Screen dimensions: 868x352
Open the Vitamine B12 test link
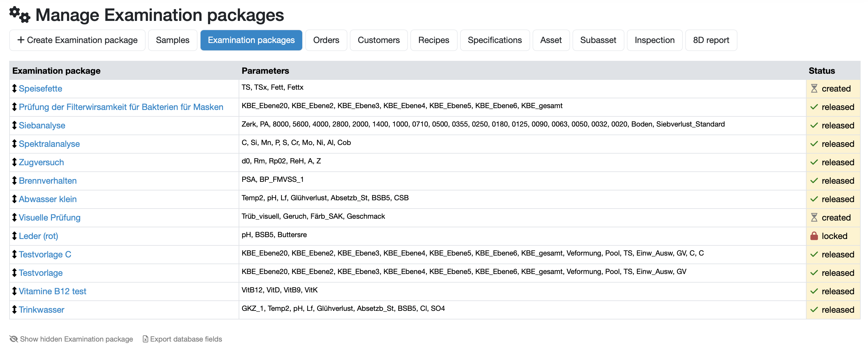(x=52, y=291)
